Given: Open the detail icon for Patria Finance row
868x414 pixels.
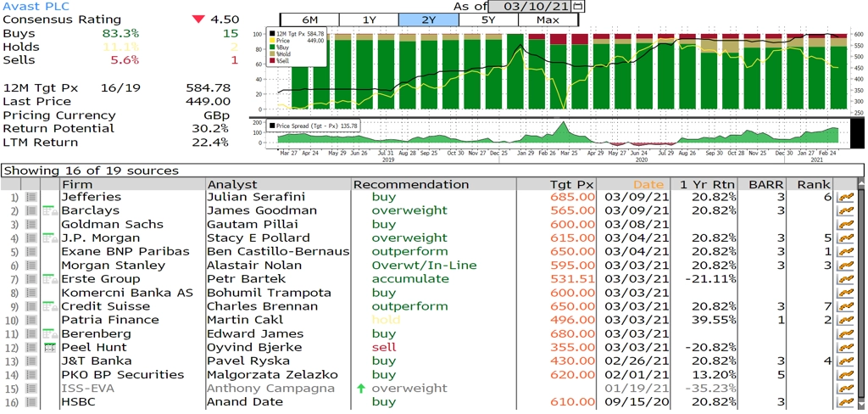Looking at the screenshot, I should coord(31,320).
